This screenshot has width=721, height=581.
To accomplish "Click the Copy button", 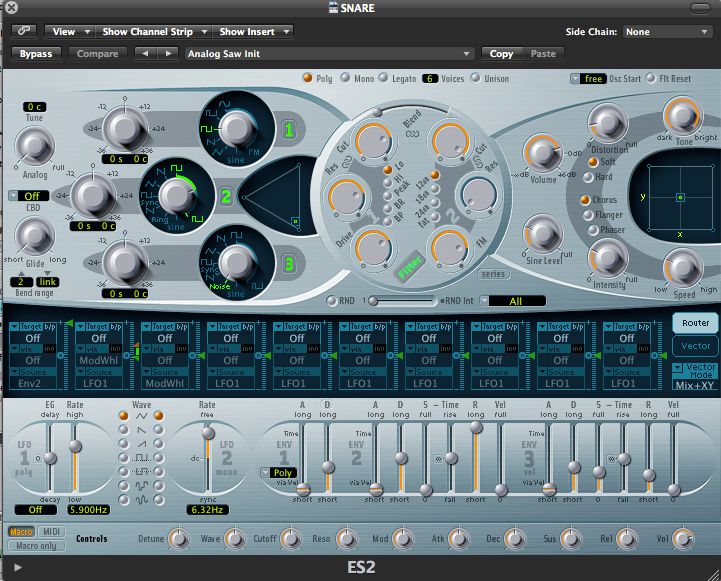I will [501, 54].
